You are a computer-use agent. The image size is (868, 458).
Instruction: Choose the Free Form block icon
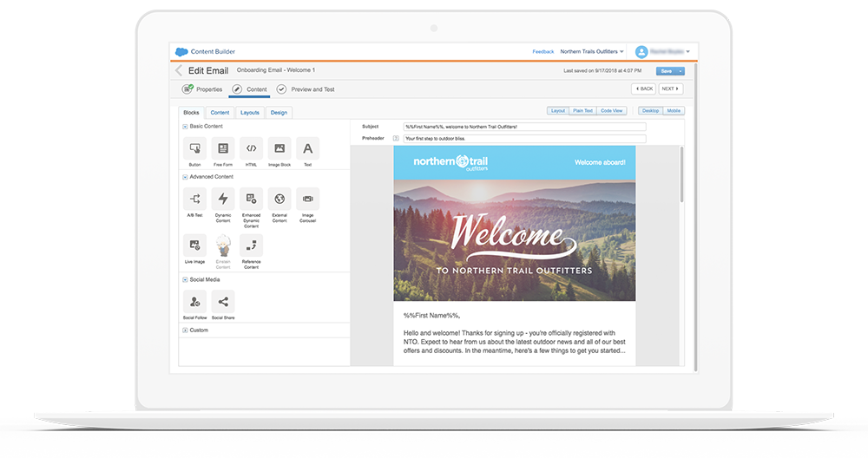click(223, 148)
